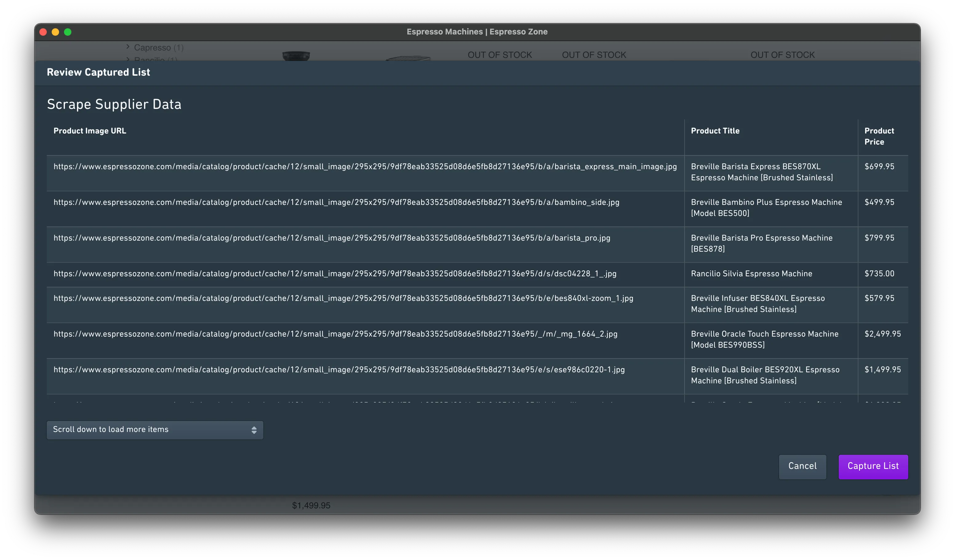Image resolution: width=955 pixels, height=560 pixels.
Task: Click the Review Captured List dialog title
Action: (98, 72)
